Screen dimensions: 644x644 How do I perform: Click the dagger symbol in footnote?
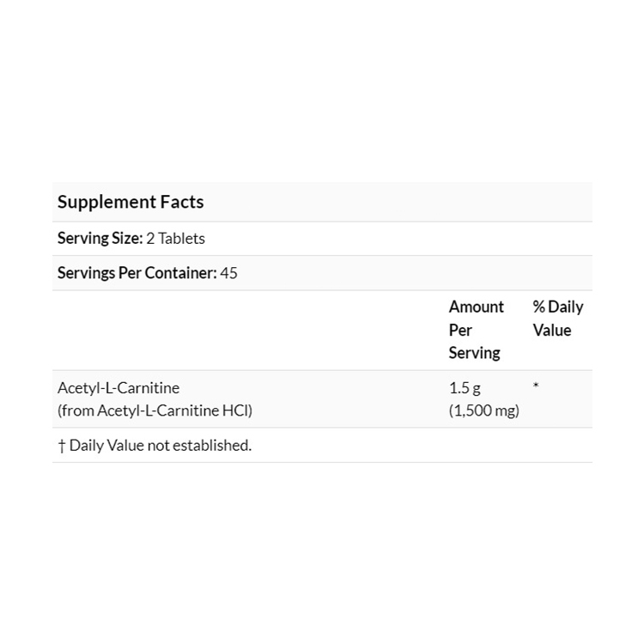(x=61, y=445)
